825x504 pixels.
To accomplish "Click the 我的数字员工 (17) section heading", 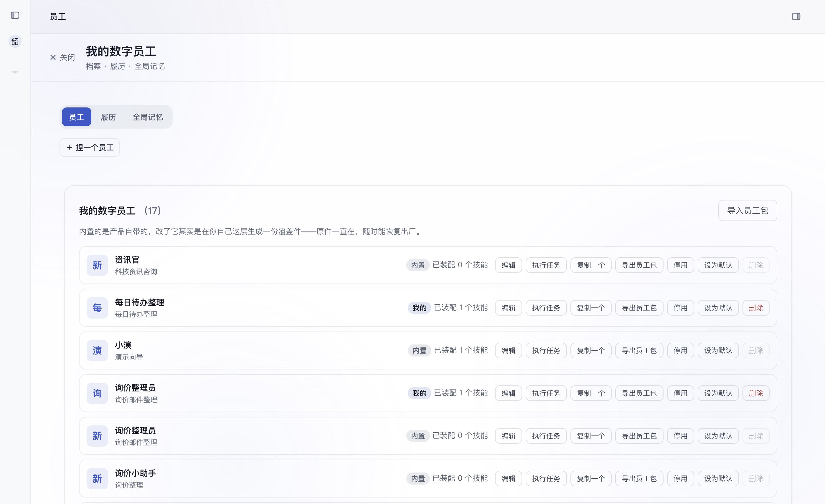I will pos(121,211).
